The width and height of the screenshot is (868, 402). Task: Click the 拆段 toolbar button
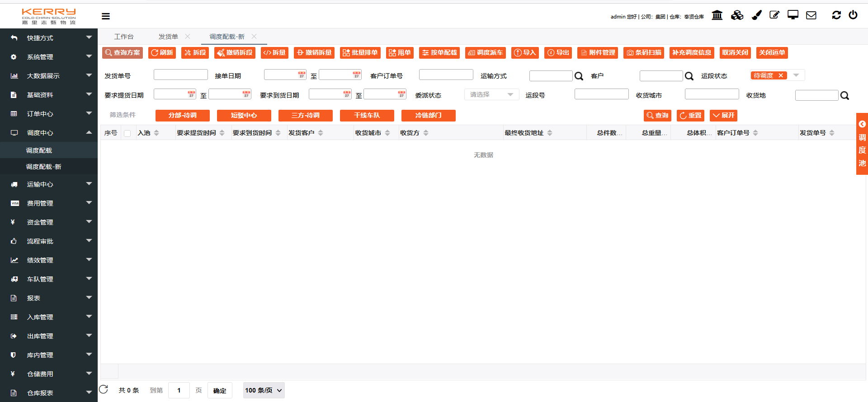point(195,53)
